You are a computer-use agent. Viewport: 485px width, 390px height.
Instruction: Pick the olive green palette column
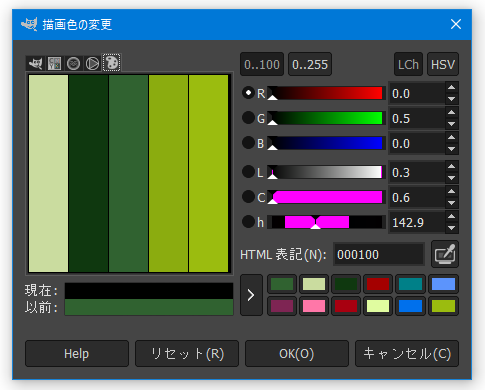[169, 173]
